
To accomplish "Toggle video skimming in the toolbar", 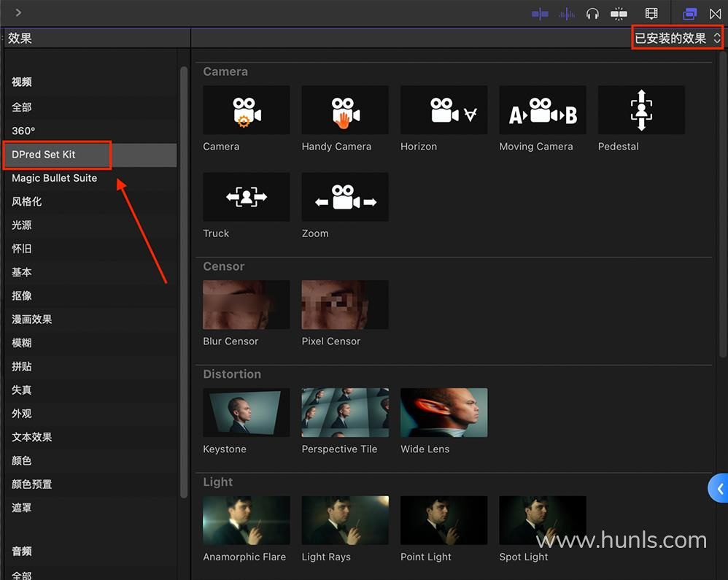I will (x=540, y=13).
